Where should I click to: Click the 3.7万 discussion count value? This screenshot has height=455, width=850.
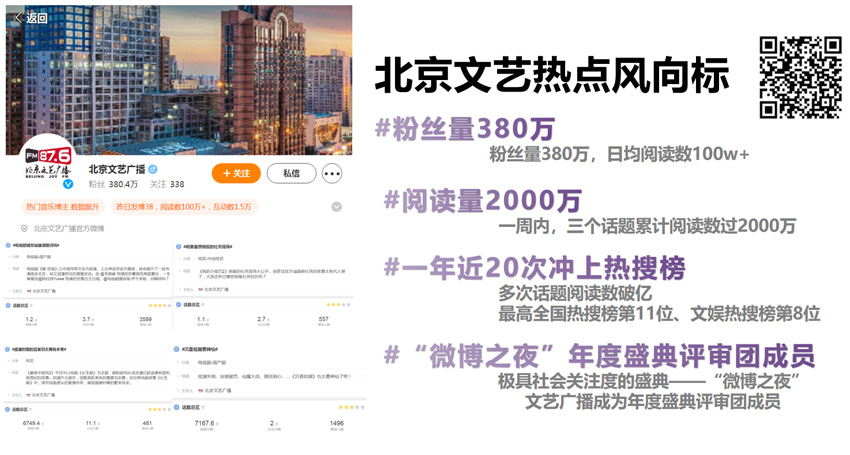pyautogui.click(x=88, y=319)
